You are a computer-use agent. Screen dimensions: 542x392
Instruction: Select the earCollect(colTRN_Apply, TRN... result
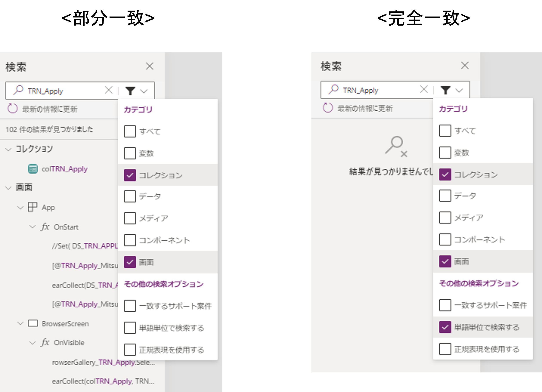103,381
